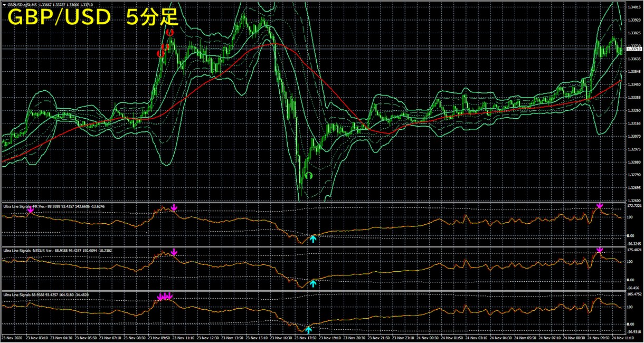Select the 24 Nov magenta arrow in the FR Ver. panel
Viewport: 644px width, 343px height.
[x=600, y=205]
